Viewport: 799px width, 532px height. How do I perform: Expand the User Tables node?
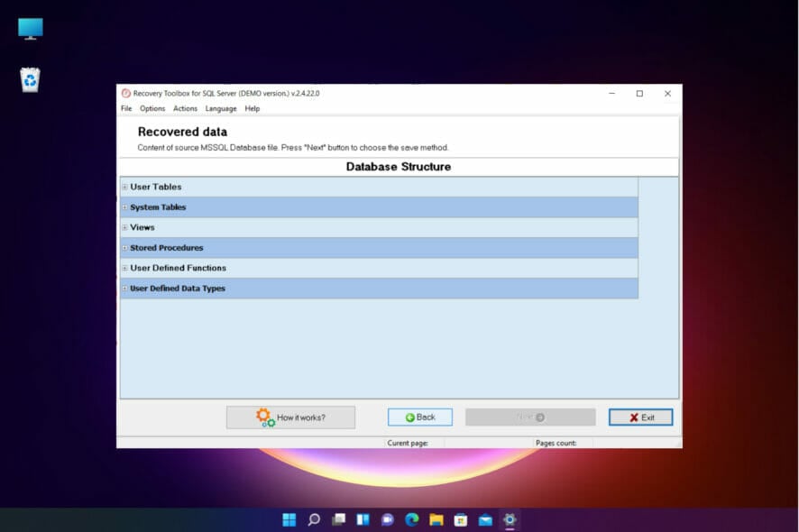pyautogui.click(x=124, y=187)
